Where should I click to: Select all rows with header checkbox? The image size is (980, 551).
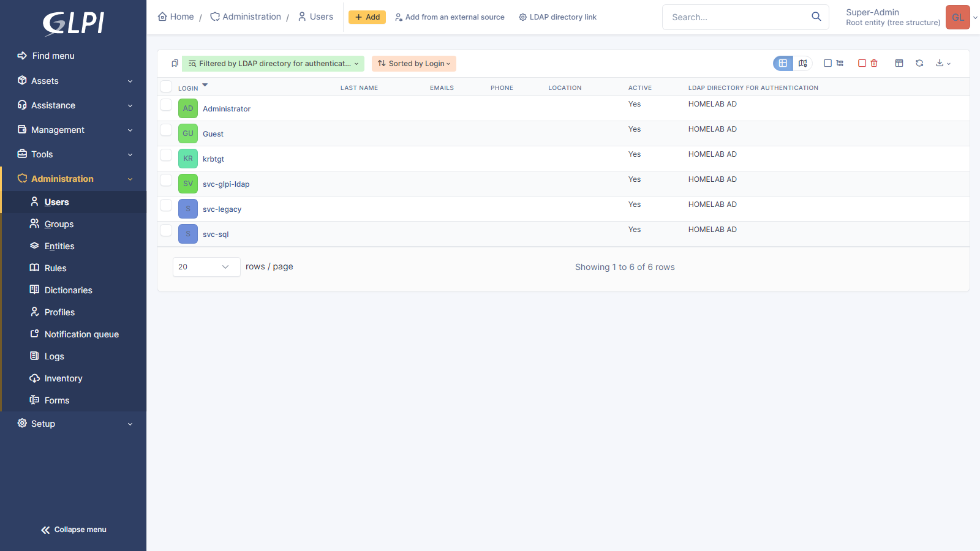166,86
